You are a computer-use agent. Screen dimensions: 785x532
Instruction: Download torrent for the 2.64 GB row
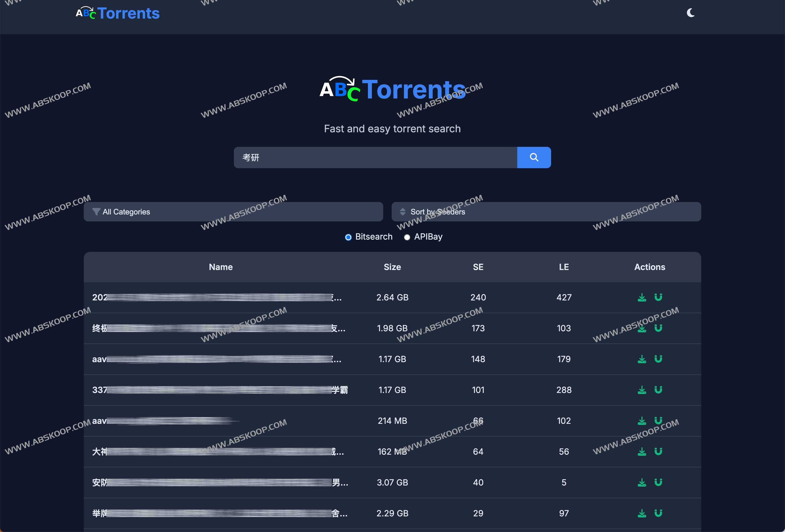642,297
